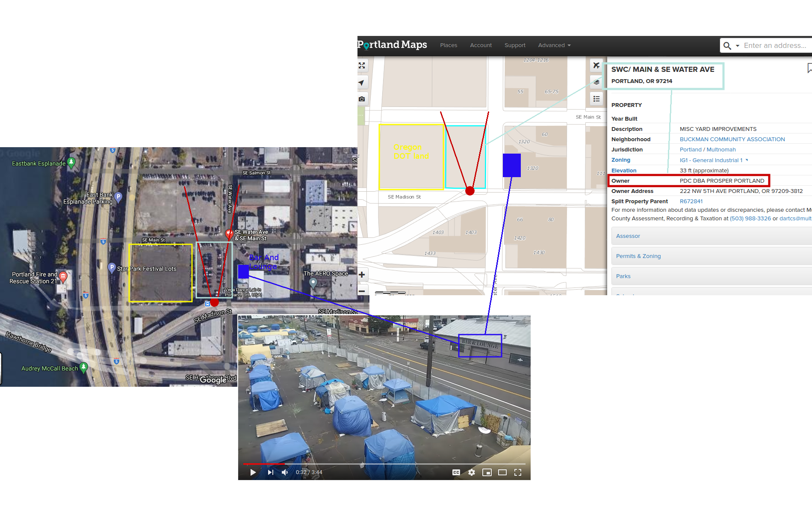Open the Places menu item
The height and width of the screenshot is (507, 812).
[x=449, y=45]
